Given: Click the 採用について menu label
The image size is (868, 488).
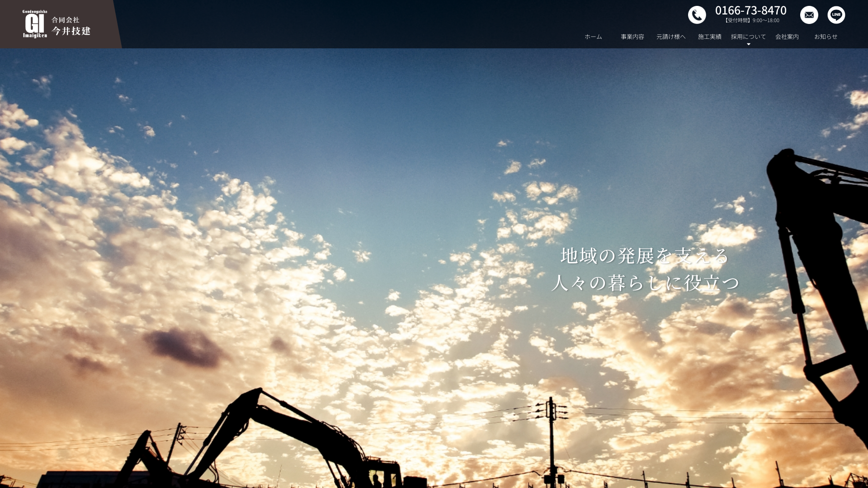Looking at the screenshot, I should click(748, 37).
